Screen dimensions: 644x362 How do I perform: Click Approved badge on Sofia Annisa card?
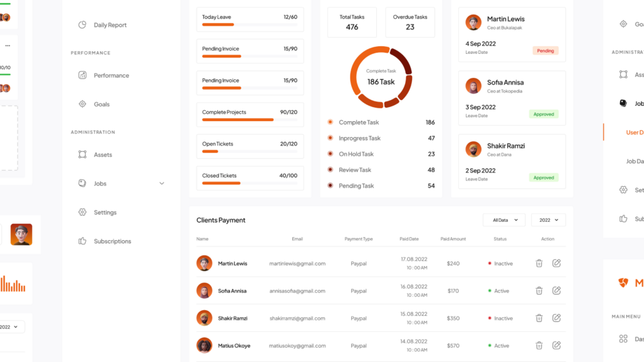tap(544, 114)
